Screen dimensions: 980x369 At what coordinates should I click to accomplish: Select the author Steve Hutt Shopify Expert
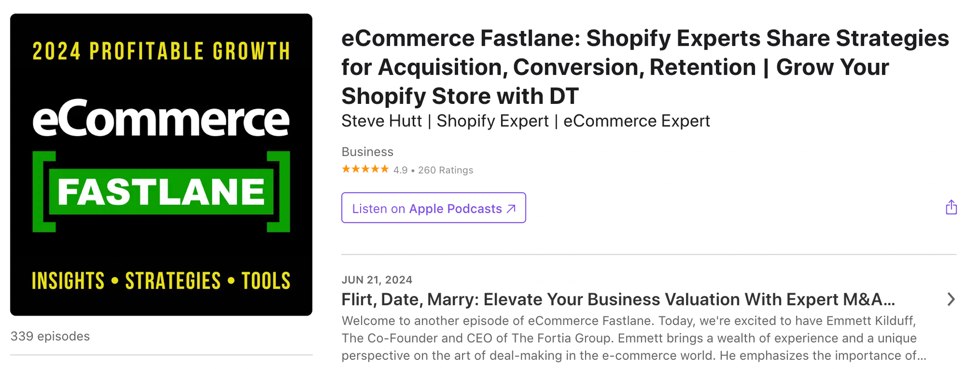525,121
